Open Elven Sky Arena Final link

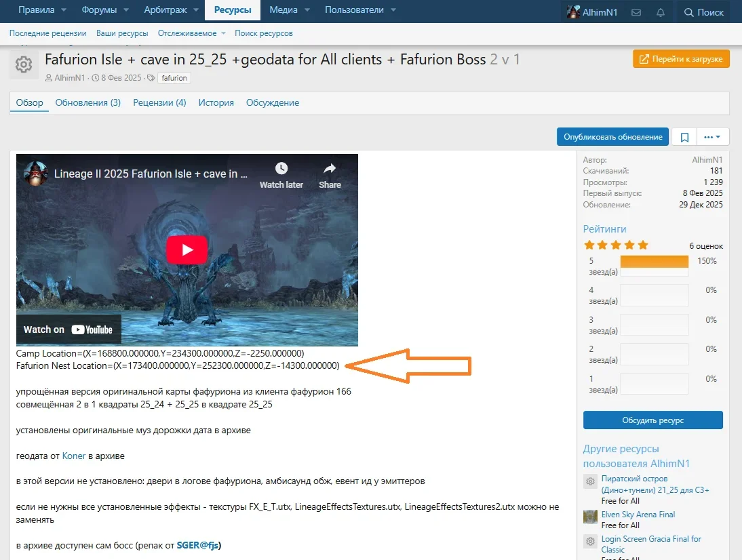point(638,514)
